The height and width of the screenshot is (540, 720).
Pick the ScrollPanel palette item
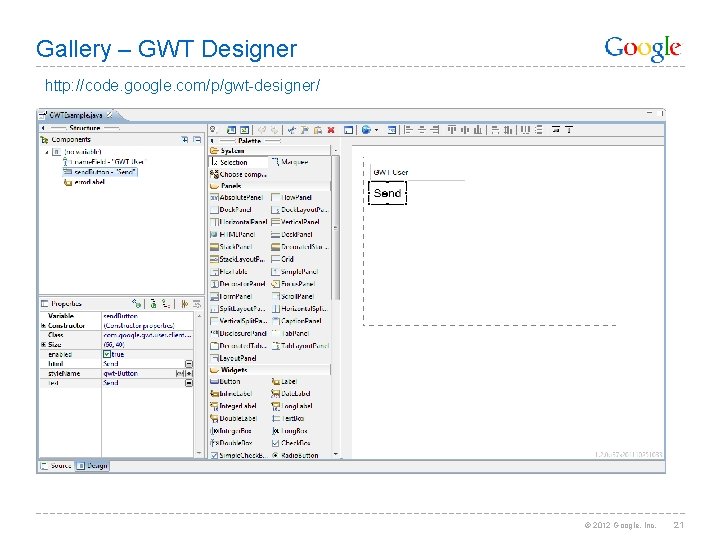point(292,296)
